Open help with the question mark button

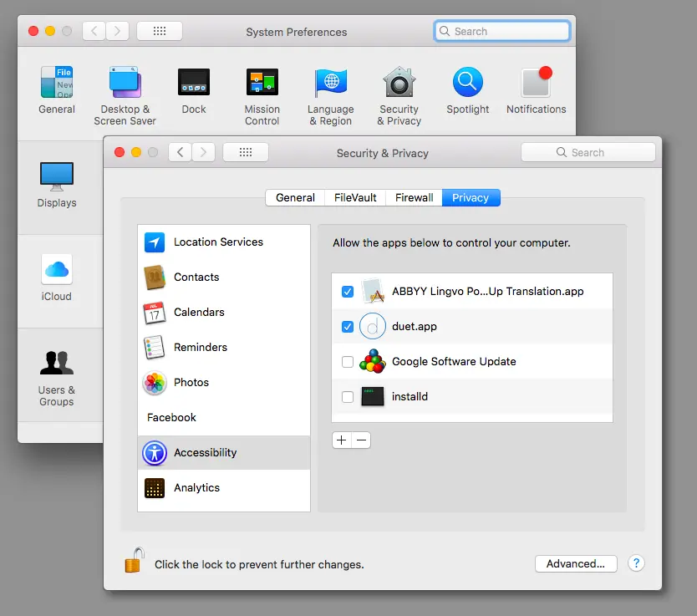[x=636, y=563]
